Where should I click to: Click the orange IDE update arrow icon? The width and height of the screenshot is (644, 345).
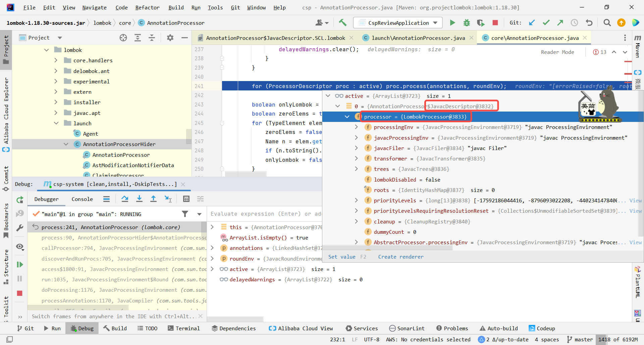pyautogui.click(x=621, y=22)
